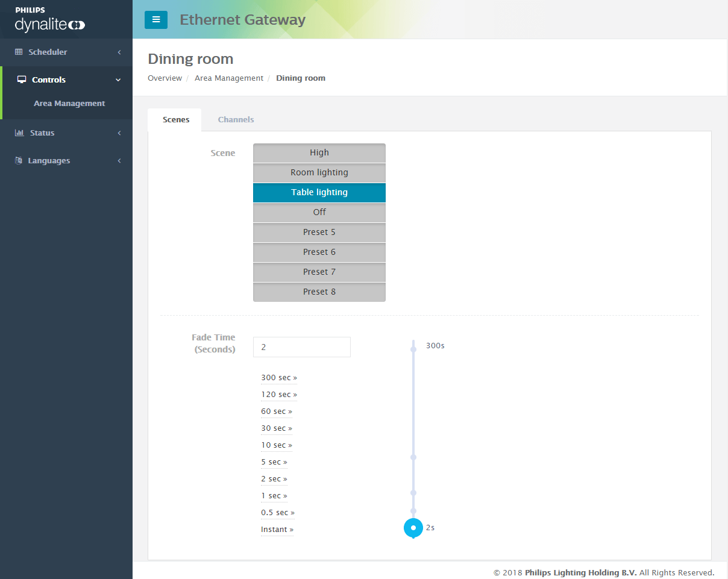The image size is (728, 579).
Task: Click the Scheduler calendar icon
Action: (x=19, y=52)
